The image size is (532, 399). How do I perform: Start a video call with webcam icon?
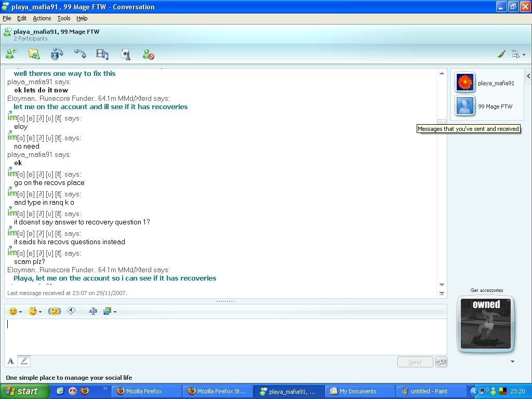click(x=57, y=54)
